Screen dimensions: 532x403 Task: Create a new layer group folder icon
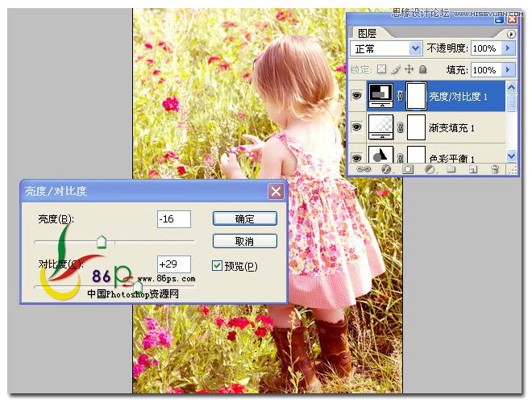point(451,169)
